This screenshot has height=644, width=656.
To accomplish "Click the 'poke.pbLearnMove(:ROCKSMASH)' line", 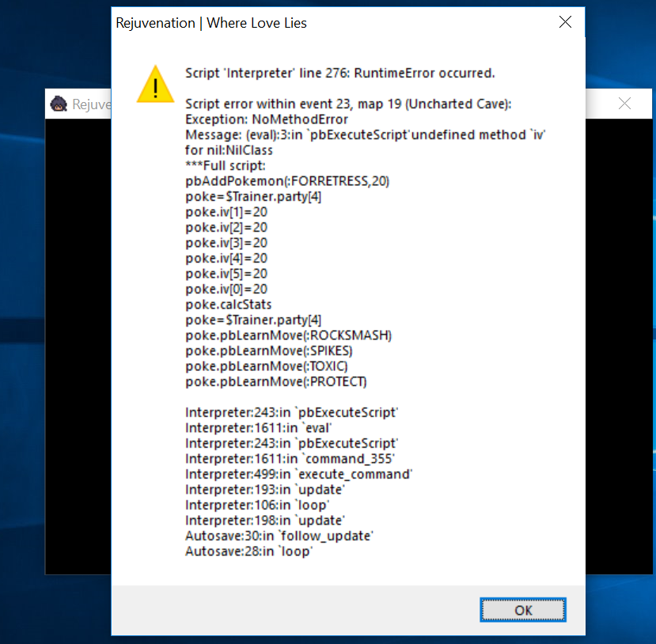I will tap(288, 335).
